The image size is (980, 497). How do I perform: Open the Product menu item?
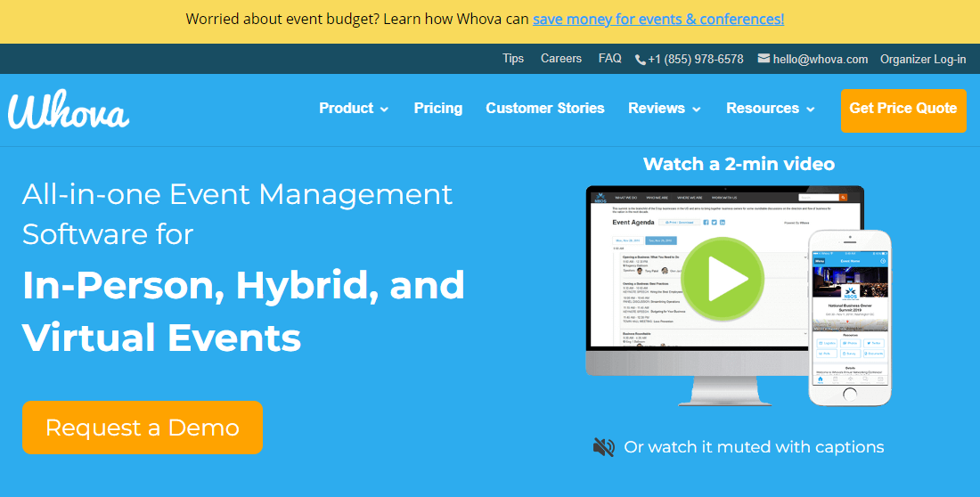[347, 108]
